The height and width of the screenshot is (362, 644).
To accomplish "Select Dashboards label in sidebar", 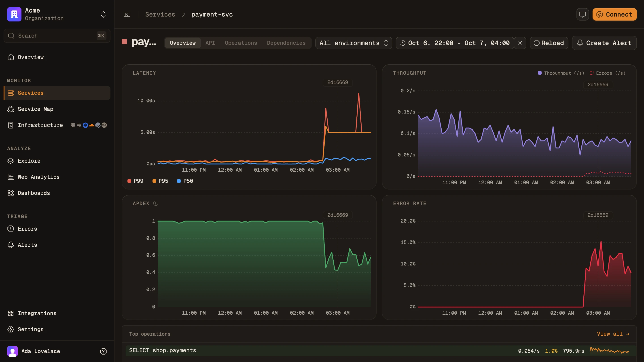I will point(34,193).
